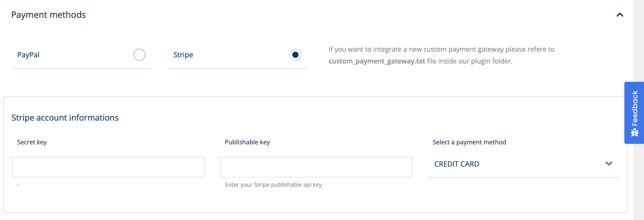Click the bug icon on Feedback tab
This screenshot has width=644, height=220.
point(634,133)
